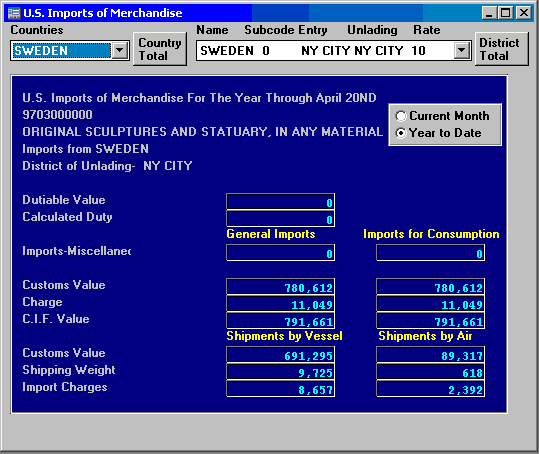This screenshot has width=539, height=454.
Task: Click the commodity code 9703000000
Action: pyautogui.click(x=57, y=115)
